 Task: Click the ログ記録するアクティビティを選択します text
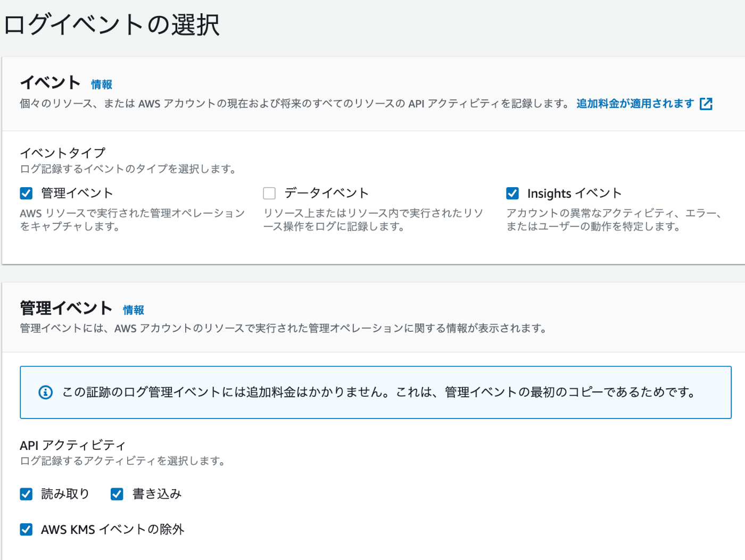pyautogui.click(x=123, y=461)
